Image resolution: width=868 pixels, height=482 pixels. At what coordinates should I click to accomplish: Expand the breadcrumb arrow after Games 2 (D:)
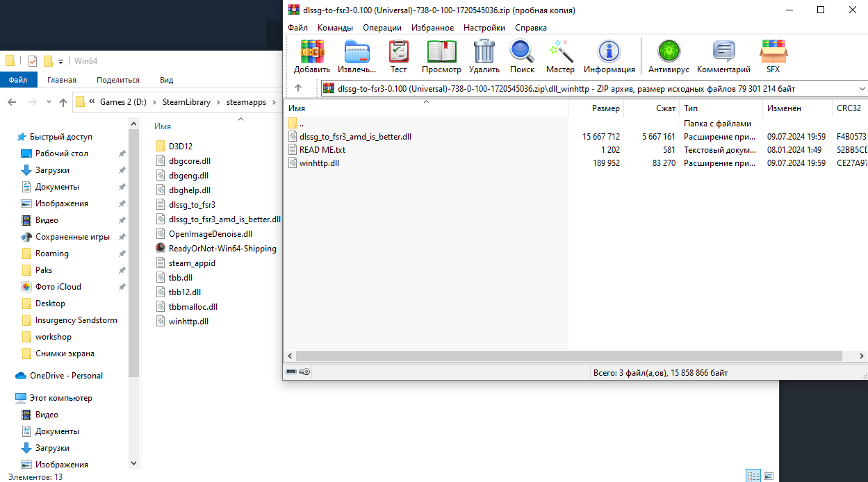tap(156, 102)
